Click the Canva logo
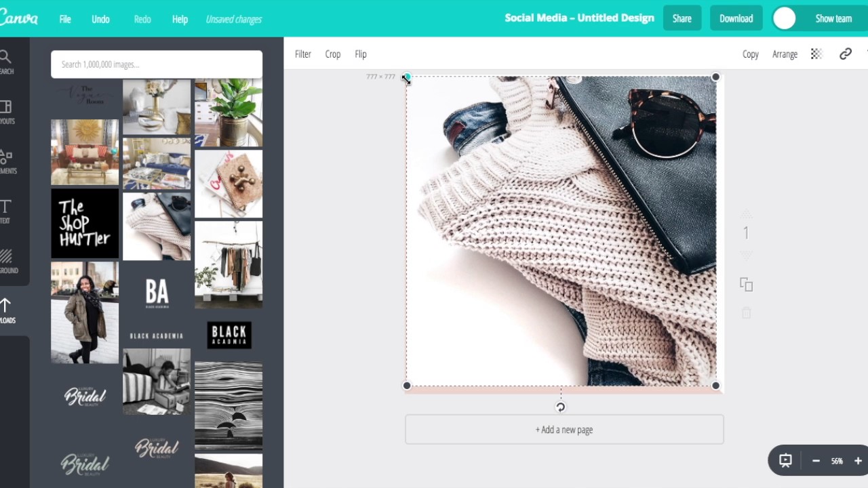868x488 pixels. pyautogui.click(x=18, y=18)
